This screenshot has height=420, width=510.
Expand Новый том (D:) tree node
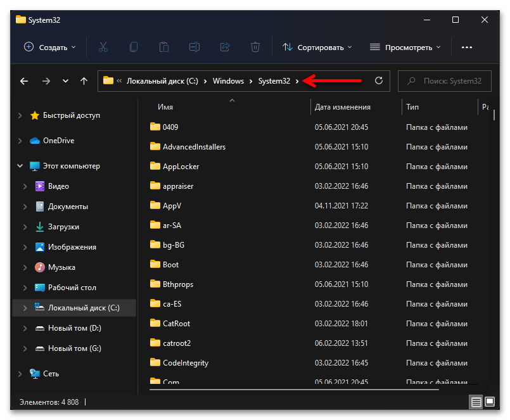25,328
